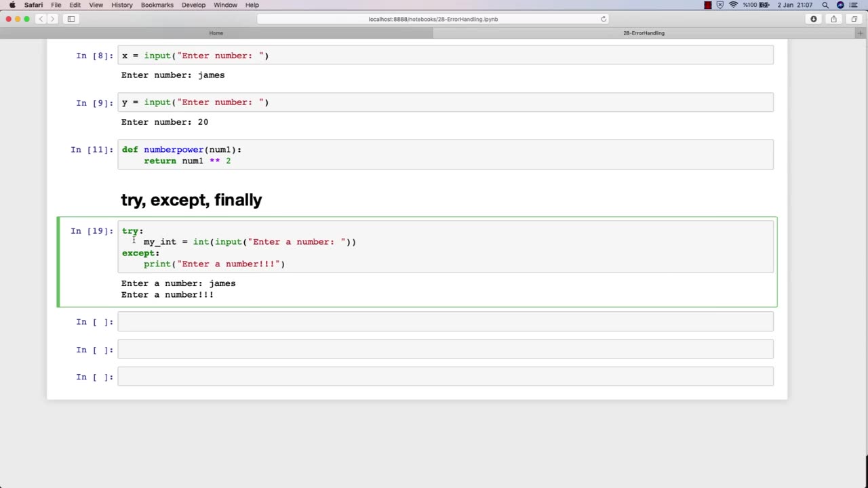Click the 'In [19]:' prompt label

(92, 231)
